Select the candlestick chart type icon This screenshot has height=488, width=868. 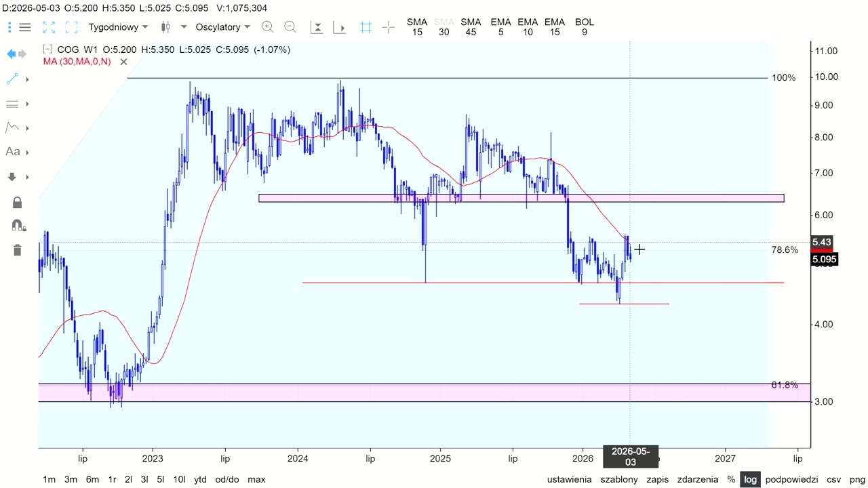(x=165, y=27)
